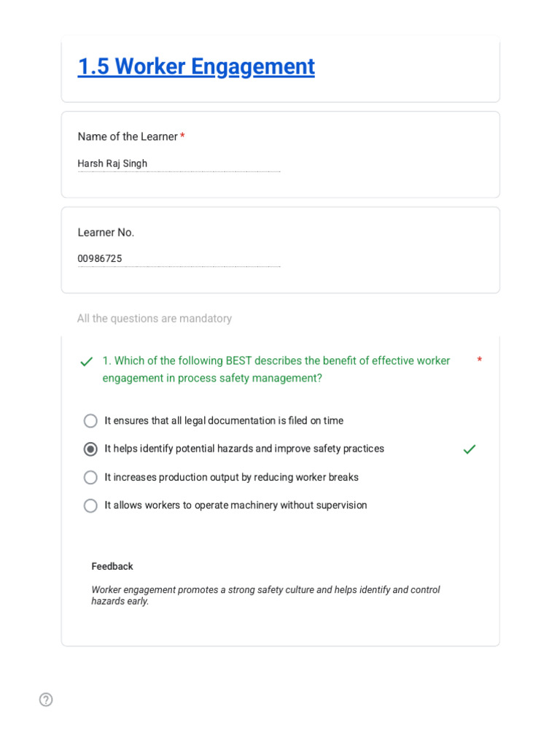Click the Name of the Learner input field
Image resolution: width=560 pixels, height=747 pixels.
click(179, 163)
